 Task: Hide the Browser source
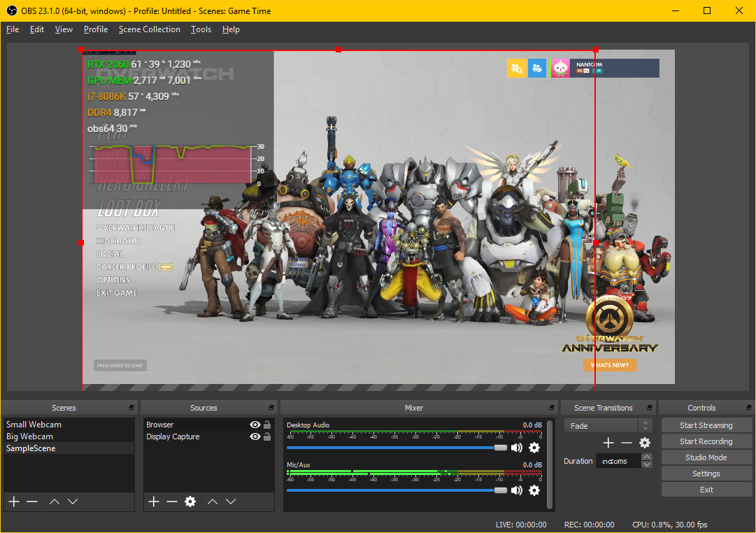pos(255,425)
